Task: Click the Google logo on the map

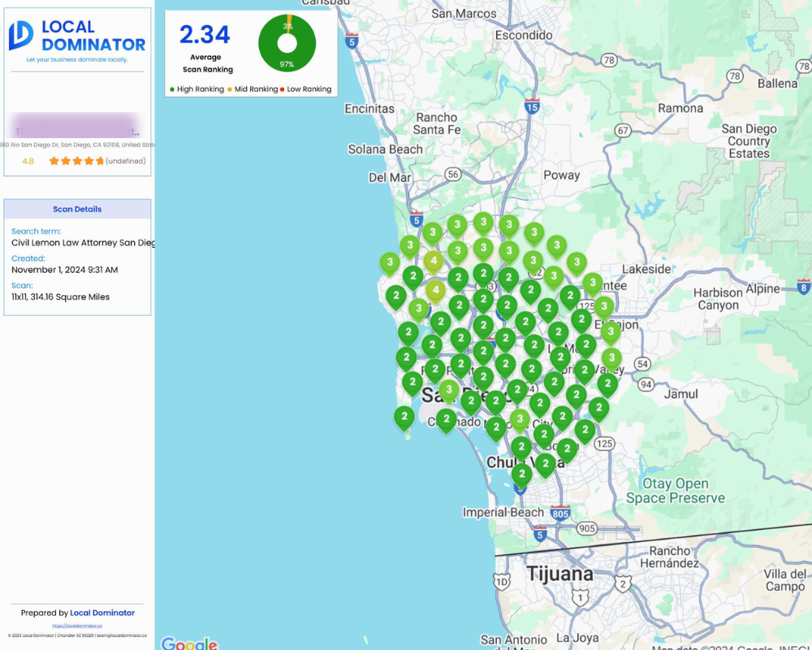Action: pyautogui.click(x=189, y=643)
